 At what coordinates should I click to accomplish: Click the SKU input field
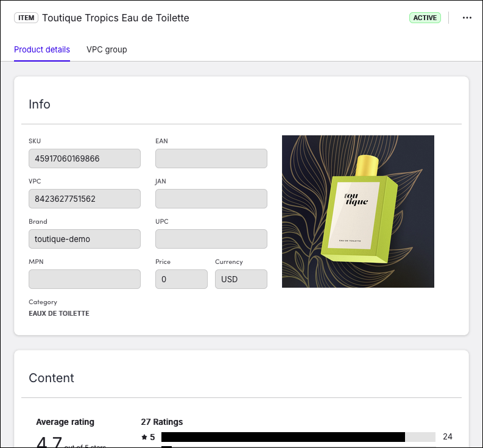coord(85,158)
